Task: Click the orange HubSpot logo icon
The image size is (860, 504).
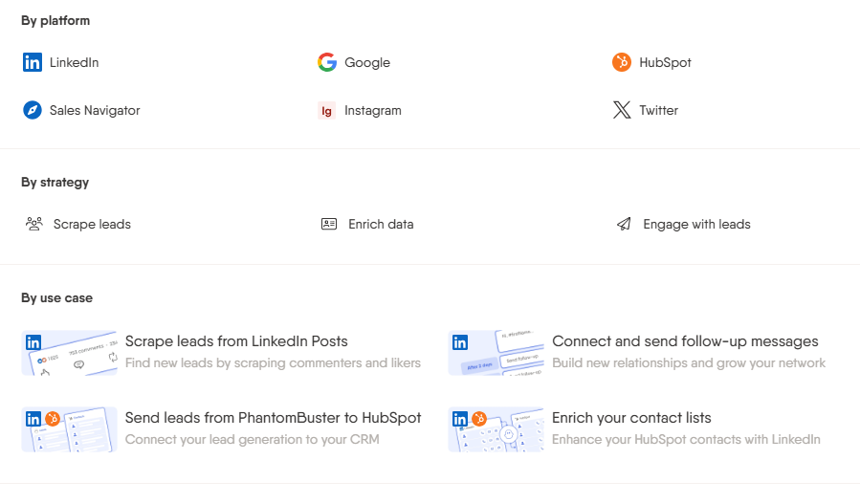Action: click(622, 62)
